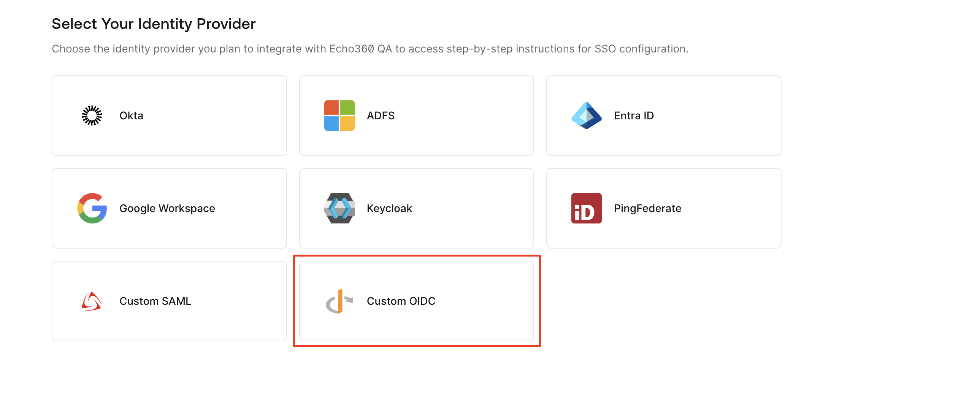The height and width of the screenshot is (393, 980).
Task: Click the Okta sunburst logo icon
Action: click(92, 115)
